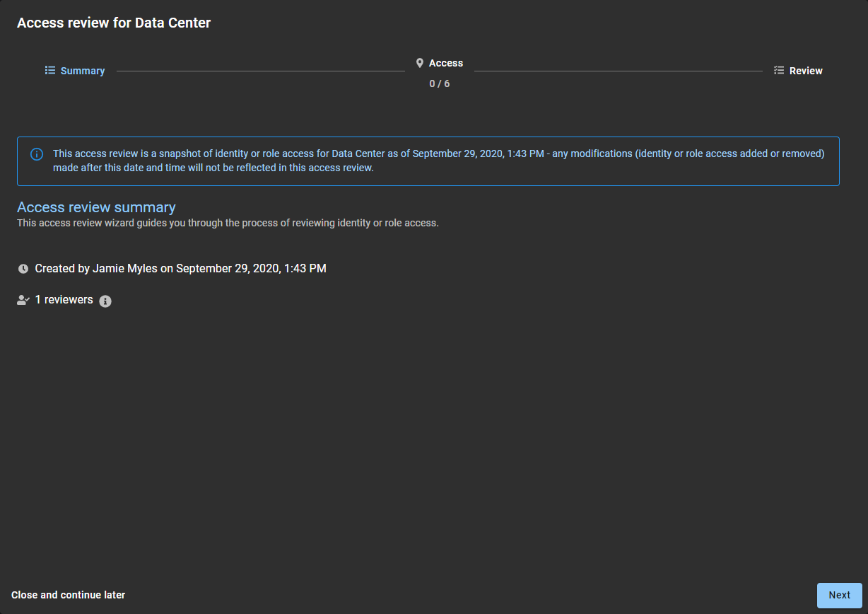Click the 0 / 6 access progress count

click(x=440, y=83)
